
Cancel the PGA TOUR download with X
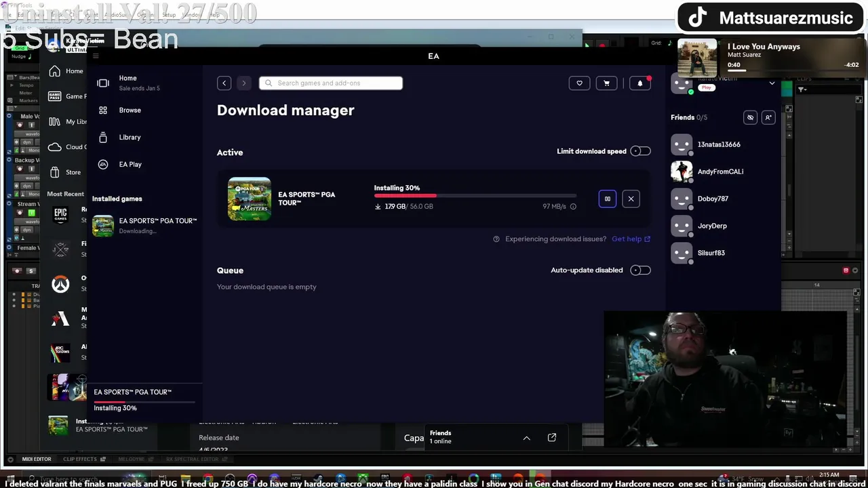tap(631, 199)
